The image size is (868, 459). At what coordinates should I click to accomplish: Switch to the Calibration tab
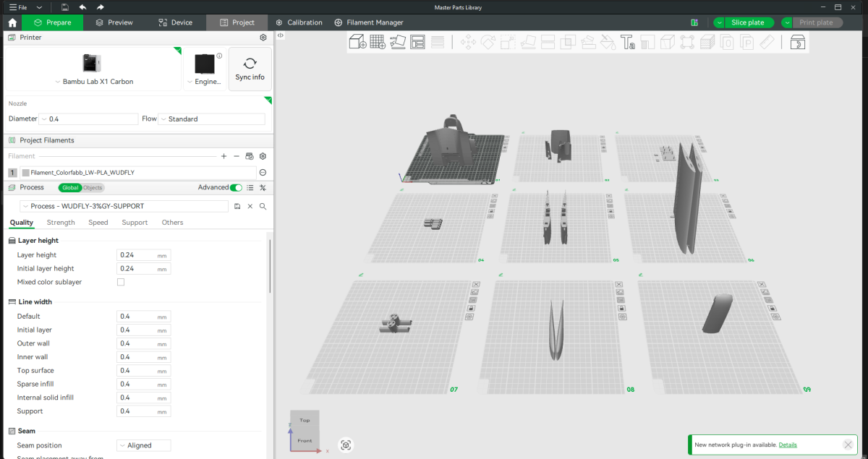point(299,22)
